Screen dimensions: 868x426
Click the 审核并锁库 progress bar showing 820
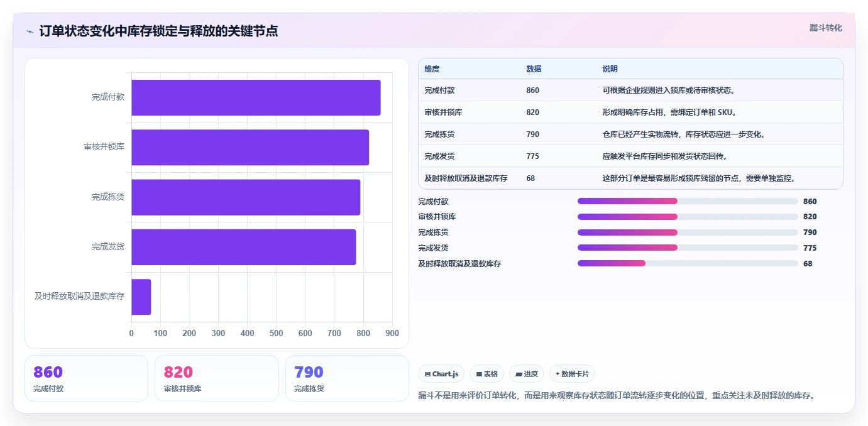[688, 217]
